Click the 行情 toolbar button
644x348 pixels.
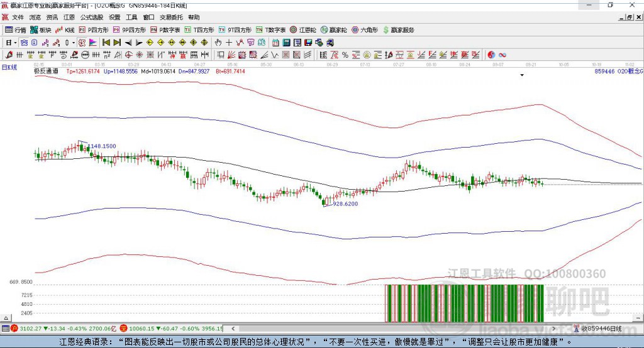click(16, 30)
